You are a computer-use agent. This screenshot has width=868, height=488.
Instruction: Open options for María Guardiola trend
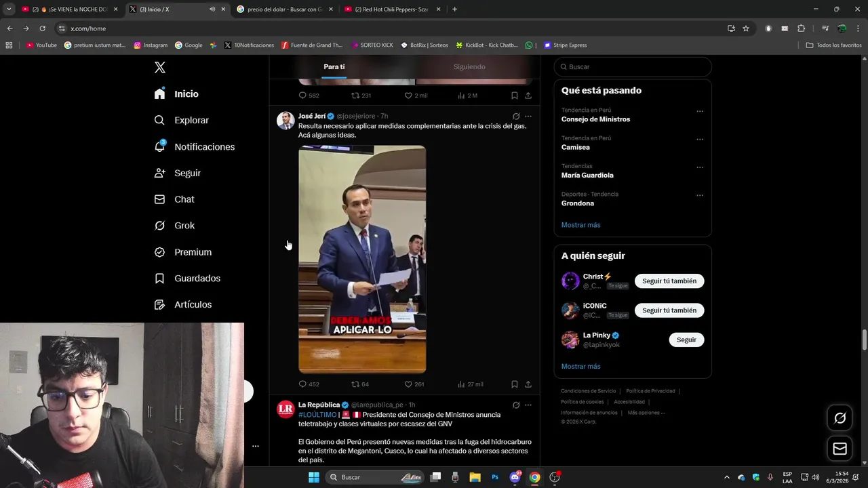700,167
